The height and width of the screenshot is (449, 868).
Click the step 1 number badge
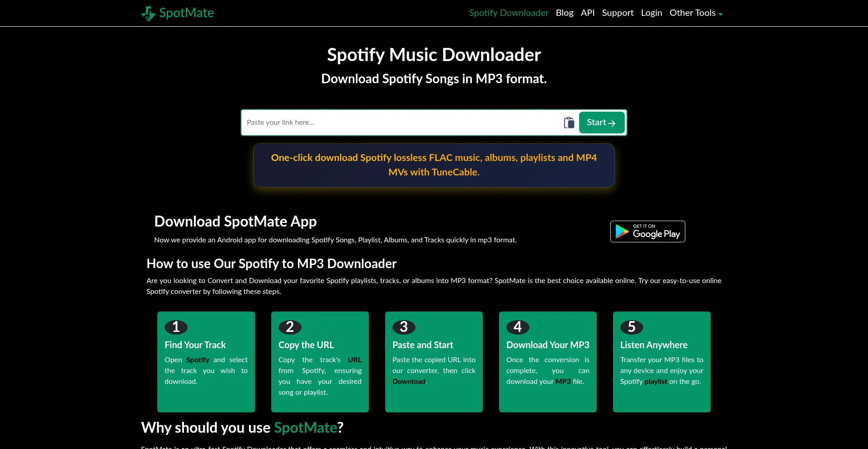click(176, 327)
